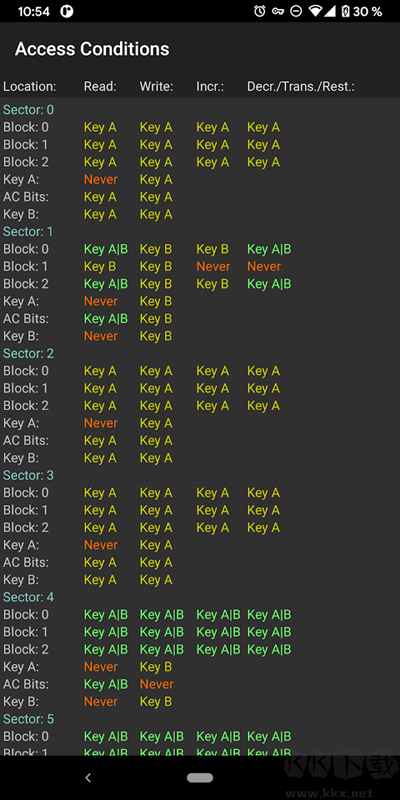400x800 pixels.
Task: Tap the Access Conditions title
Action: click(x=92, y=49)
